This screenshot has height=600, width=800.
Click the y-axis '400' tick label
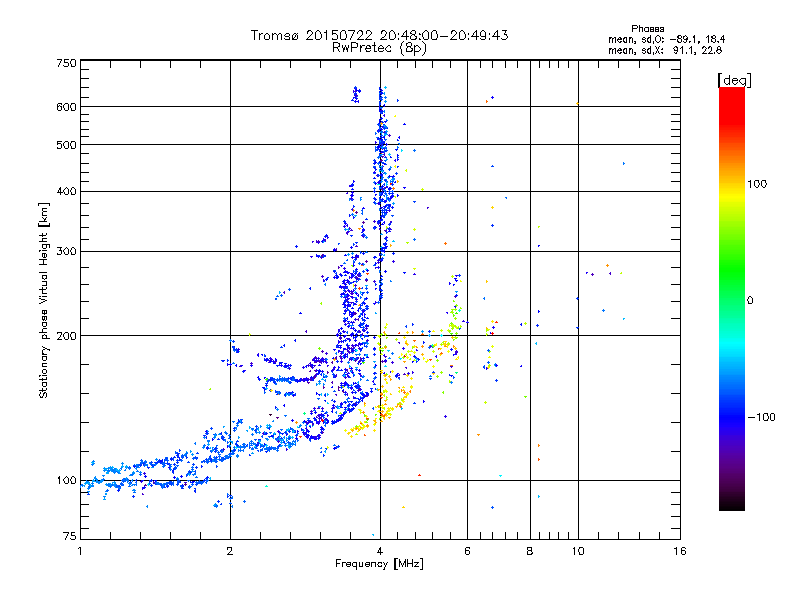pos(66,192)
